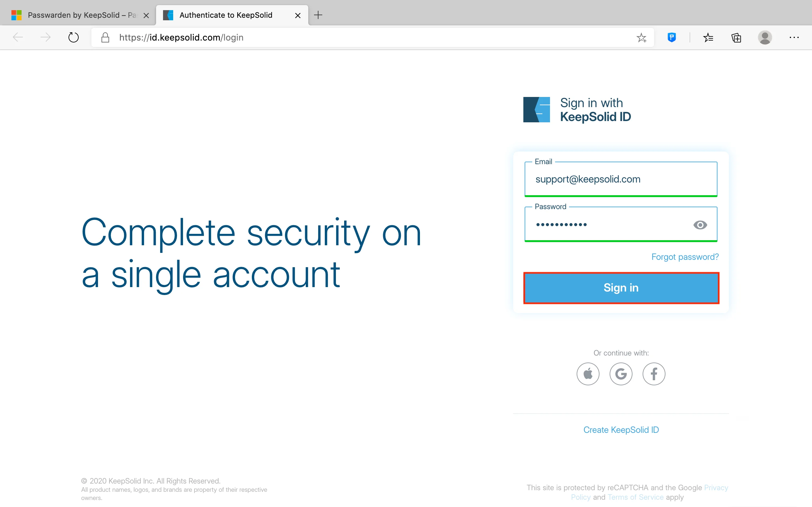Image resolution: width=812 pixels, height=507 pixels.
Task: View site security lock info
Action: pos(105,38)
